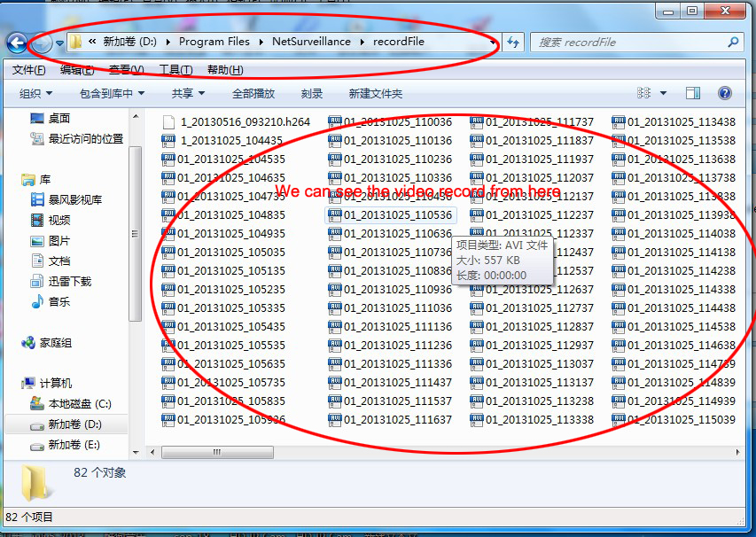
Task: Click the refresh button beside address bar
Action: pos(514,42)
